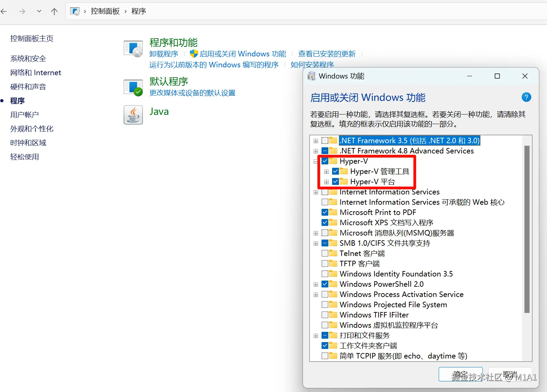The image size is (547, 392).
Task: Open the Java control panel icon
Action: click(x=133, y=115)
